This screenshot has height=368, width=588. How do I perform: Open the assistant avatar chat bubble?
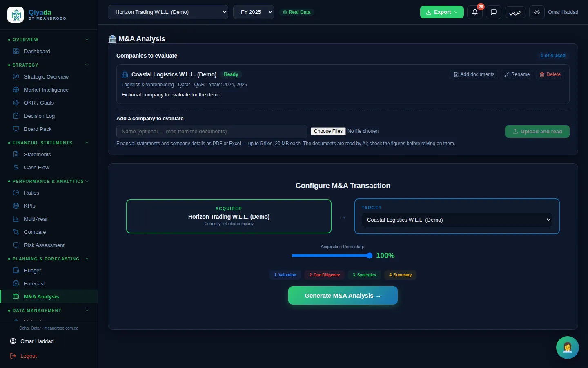(567, 347)
